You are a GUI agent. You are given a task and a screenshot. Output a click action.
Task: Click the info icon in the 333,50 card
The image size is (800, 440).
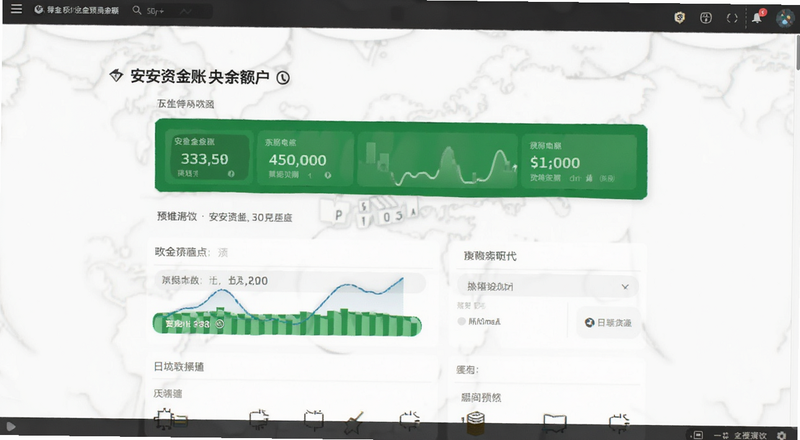tap(231, 174)
